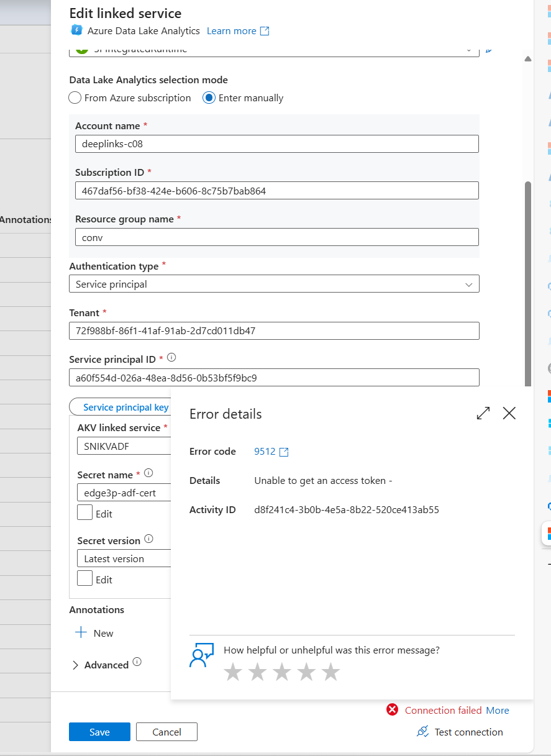This screenshot has height=756, width=551.
Task: Click the Error details heading
Action: (225, 414)
